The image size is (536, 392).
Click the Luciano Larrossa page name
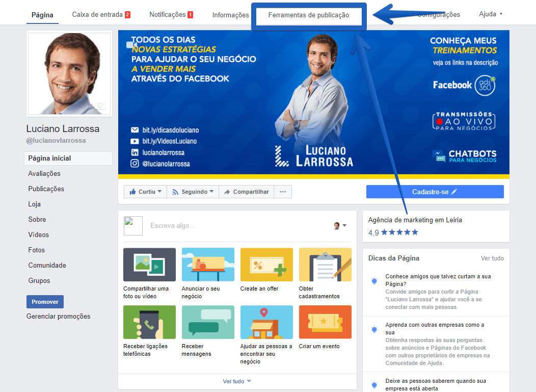pos(63,129)
